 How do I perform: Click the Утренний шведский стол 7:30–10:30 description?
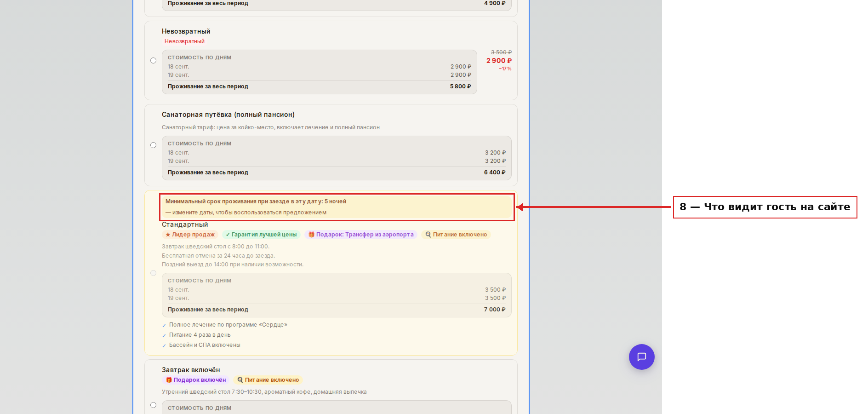pyautogui.click(x=264, y=392)
